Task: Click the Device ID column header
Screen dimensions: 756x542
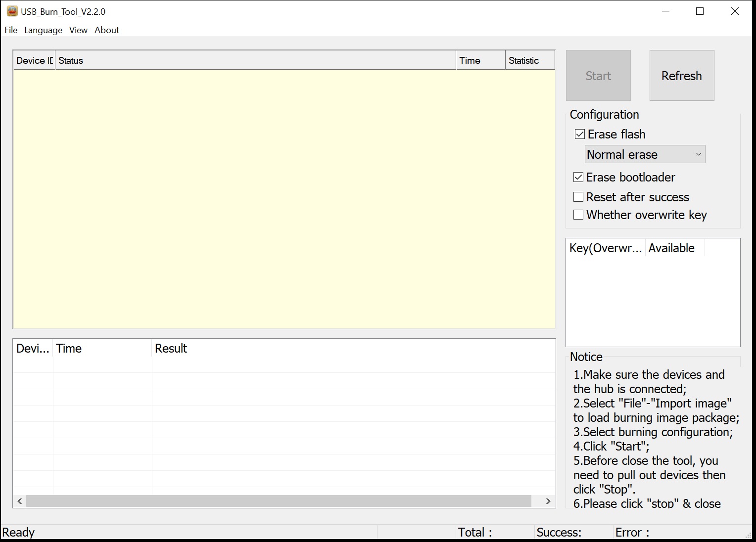Action: (34, 60)
